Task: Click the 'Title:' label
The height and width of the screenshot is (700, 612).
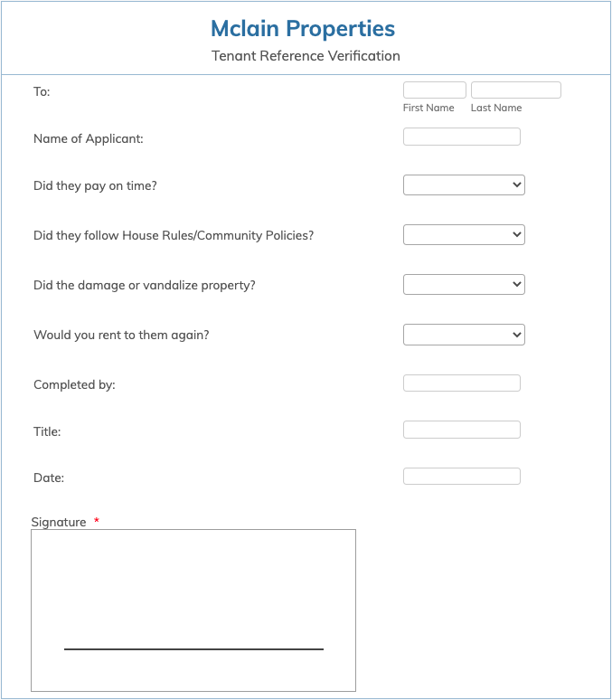Action: pyautogui.click(x=47, y=431)
